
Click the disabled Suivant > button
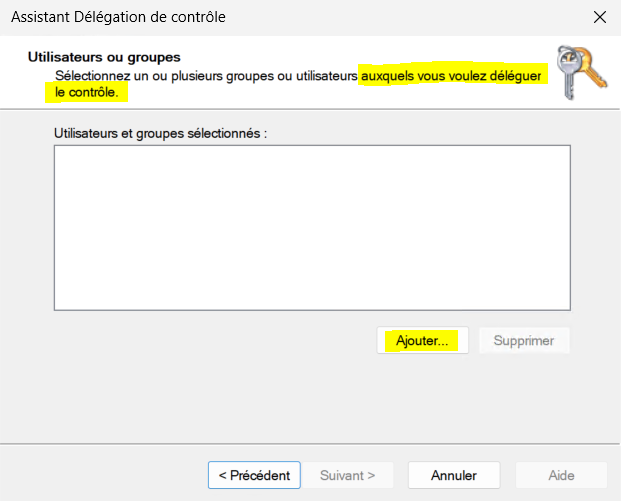tap(347, 475)
